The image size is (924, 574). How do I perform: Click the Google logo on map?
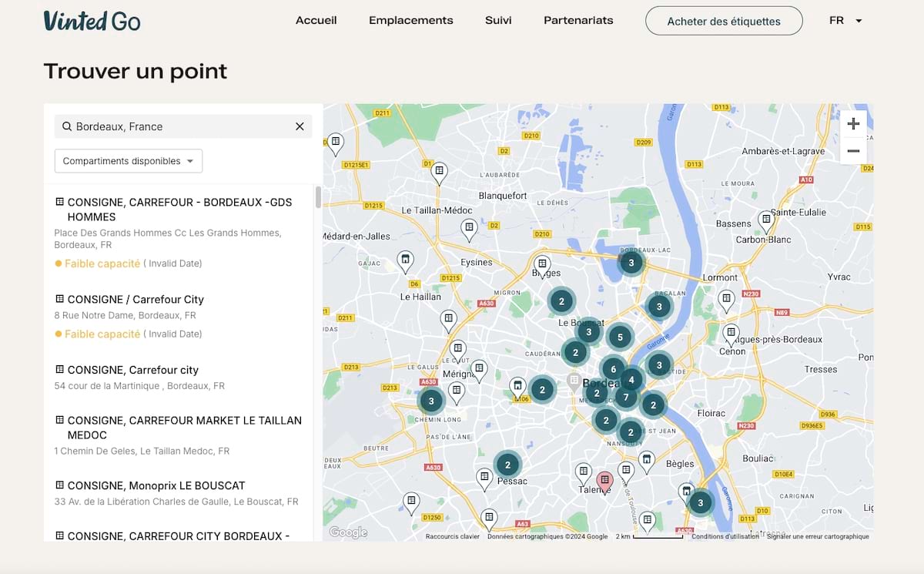pos(348,532)
